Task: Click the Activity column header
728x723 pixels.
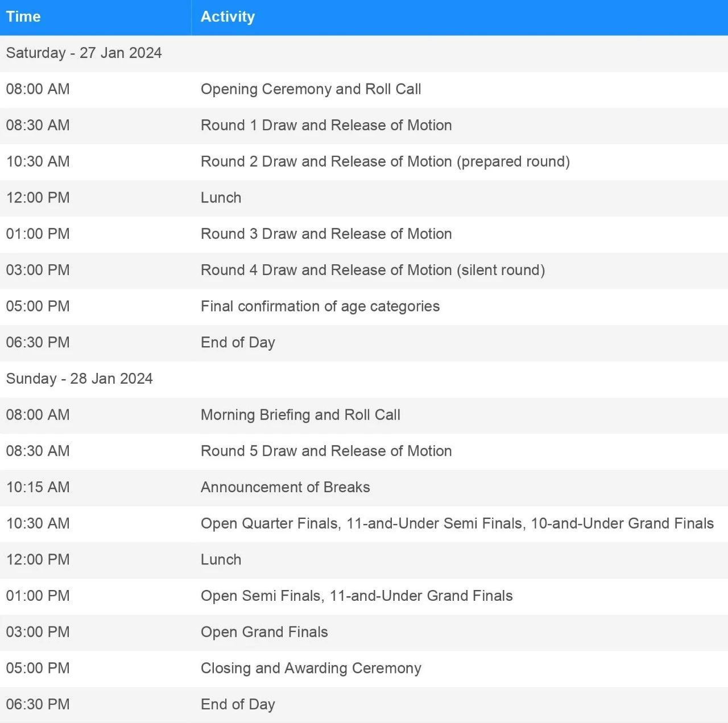Action: [227, 16]
